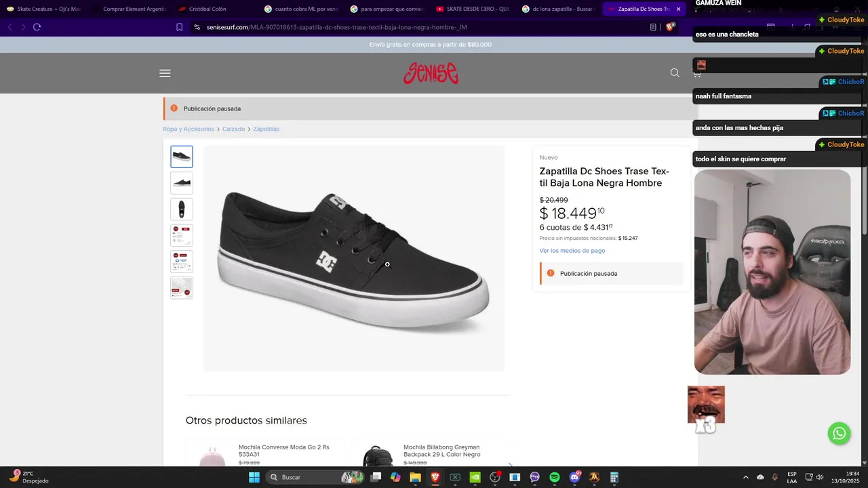868x488 pixels.
Task: Open the hamburger menu on Senise site
Action: coord(165,73)
